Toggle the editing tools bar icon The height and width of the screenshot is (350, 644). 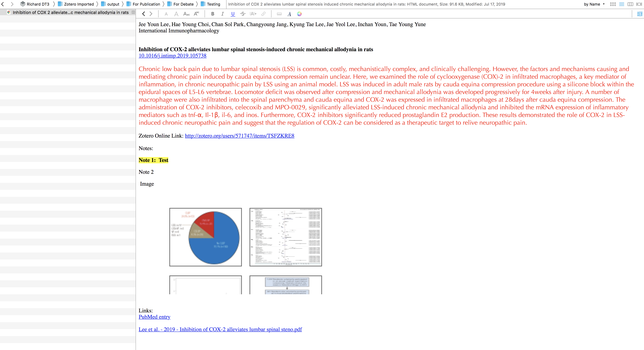(639, 14)
